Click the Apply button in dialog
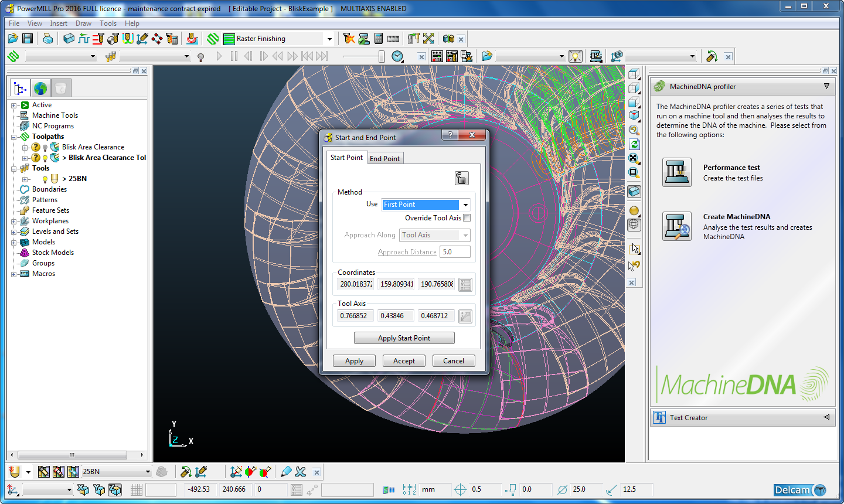The width and height of the screenshot is (844, 504). (354, 361)
